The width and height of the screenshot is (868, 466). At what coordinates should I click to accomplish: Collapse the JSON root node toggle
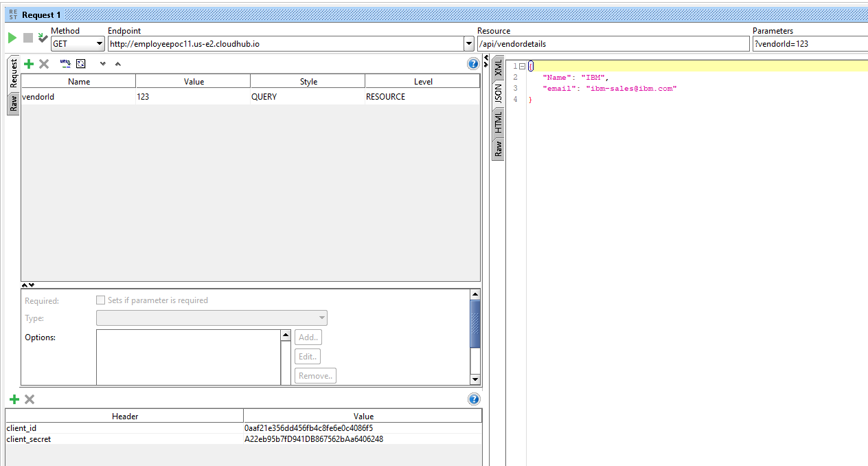click(x=522, y=66)
